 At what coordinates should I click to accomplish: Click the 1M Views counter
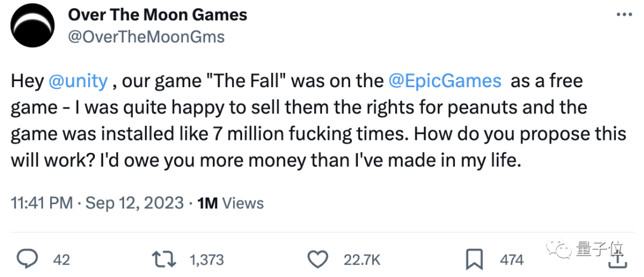230,203
